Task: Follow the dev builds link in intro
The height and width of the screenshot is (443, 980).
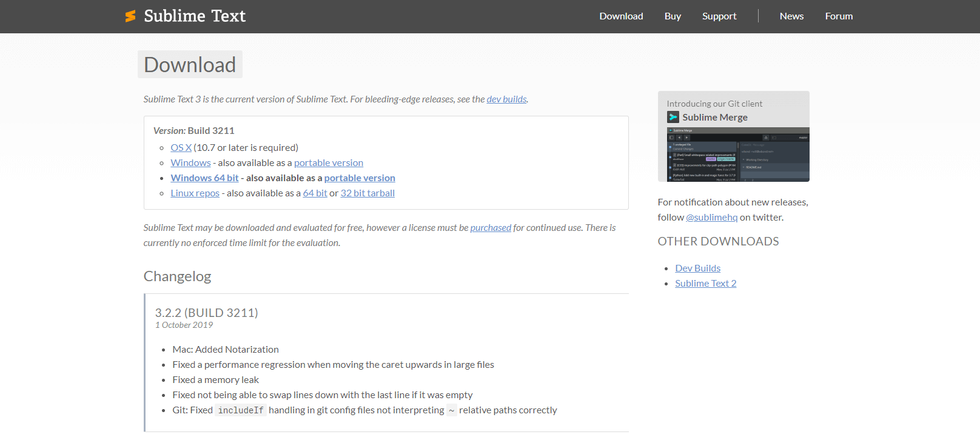Action: [506, 99]
